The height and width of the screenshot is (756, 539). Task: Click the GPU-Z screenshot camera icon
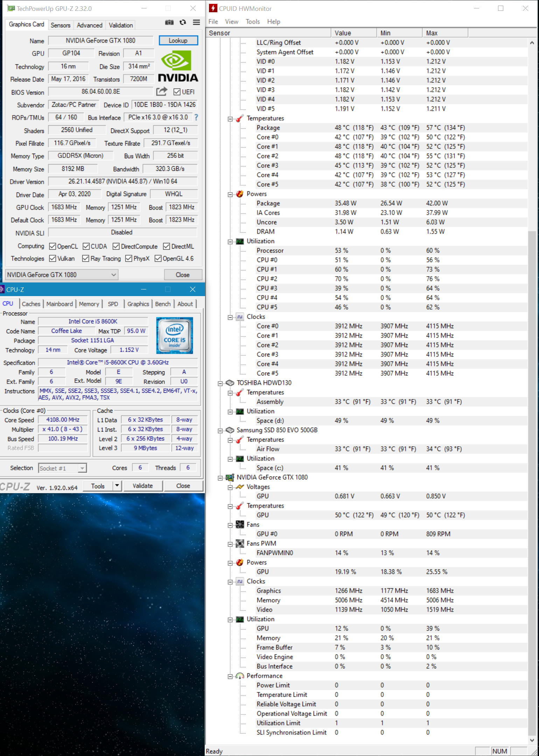point(169,22)
